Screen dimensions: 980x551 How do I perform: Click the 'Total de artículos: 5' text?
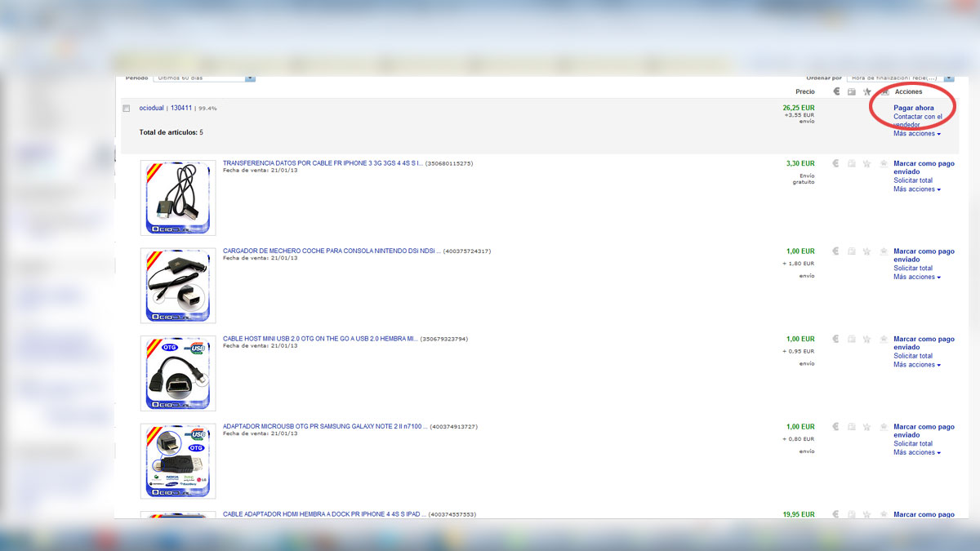(x=171, y=132)
